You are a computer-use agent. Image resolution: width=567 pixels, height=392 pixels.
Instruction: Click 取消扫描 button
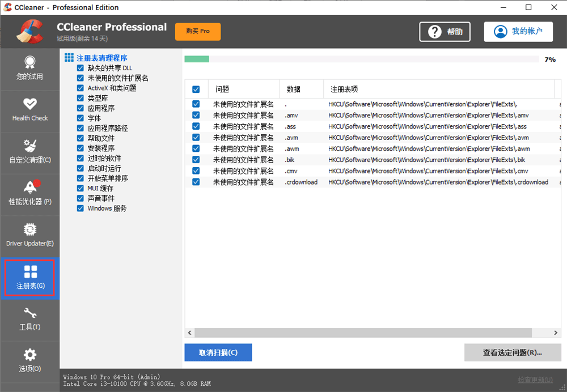click(218, 352)
